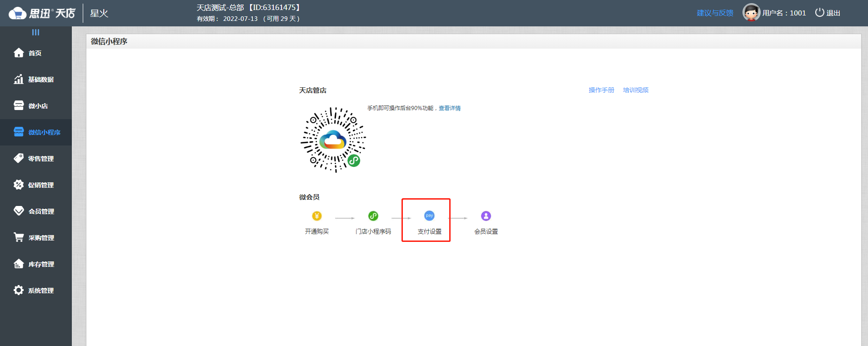Click the 采购管理 cart icon

point(19,237)
